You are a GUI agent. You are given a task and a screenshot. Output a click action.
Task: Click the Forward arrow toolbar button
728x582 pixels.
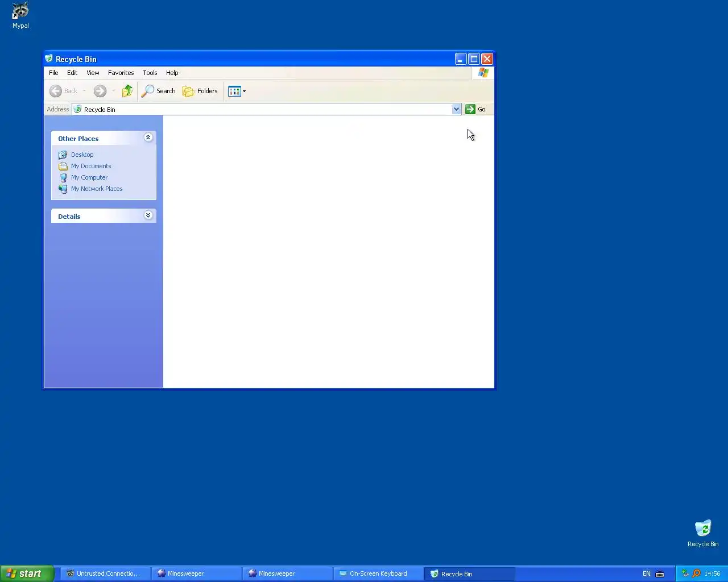coord(100,91)
